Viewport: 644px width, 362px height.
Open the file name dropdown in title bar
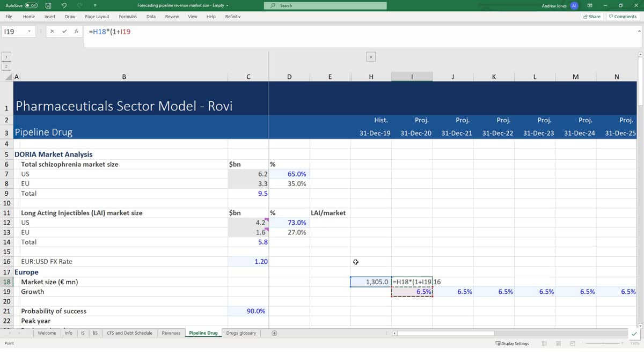[x=227, y=5]
